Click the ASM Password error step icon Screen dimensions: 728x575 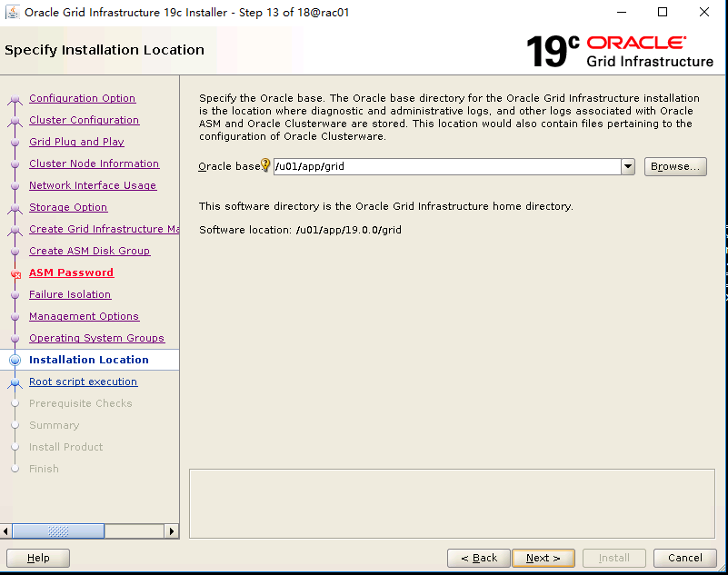pos(15,273)
